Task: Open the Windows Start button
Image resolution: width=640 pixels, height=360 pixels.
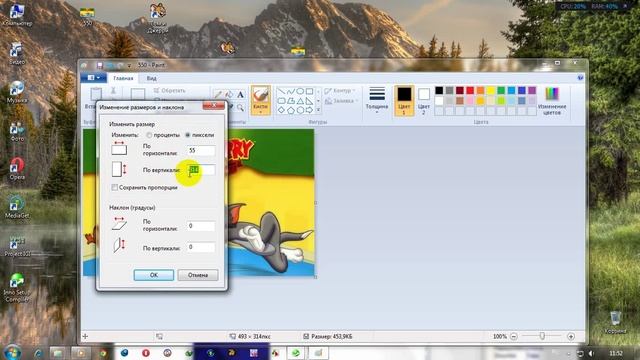Action: pyautogui.click(x=13, y=352)
